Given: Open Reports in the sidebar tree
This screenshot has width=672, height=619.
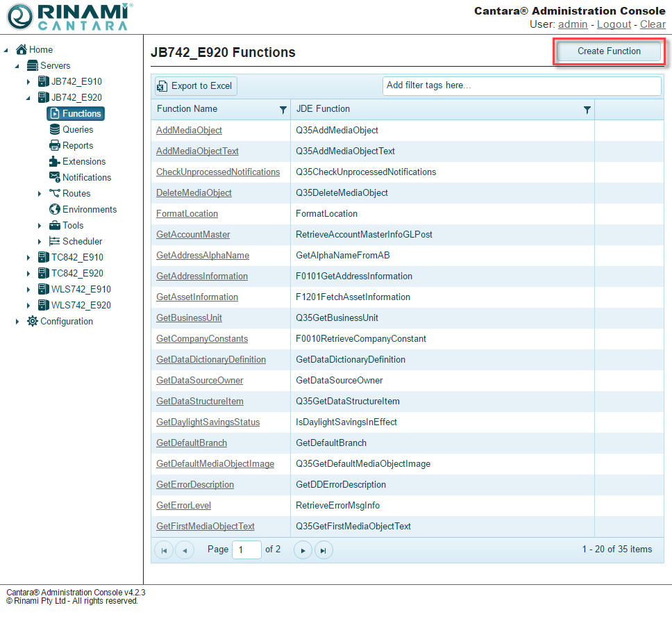Looking at the screenshot, I should [x=77, y=145].
